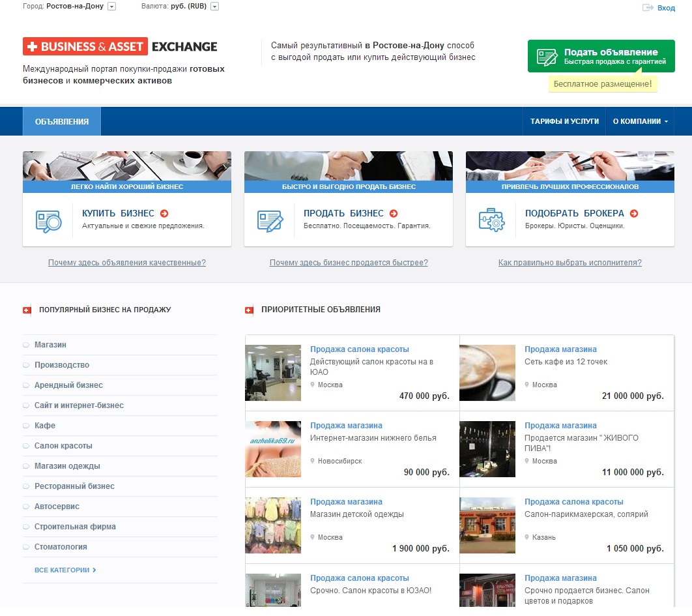The height and width of the screenshot is (616, 692).
Task: Open Тарифы и услуги menu item
Action: pyautogui.click(x=564, y=121)
